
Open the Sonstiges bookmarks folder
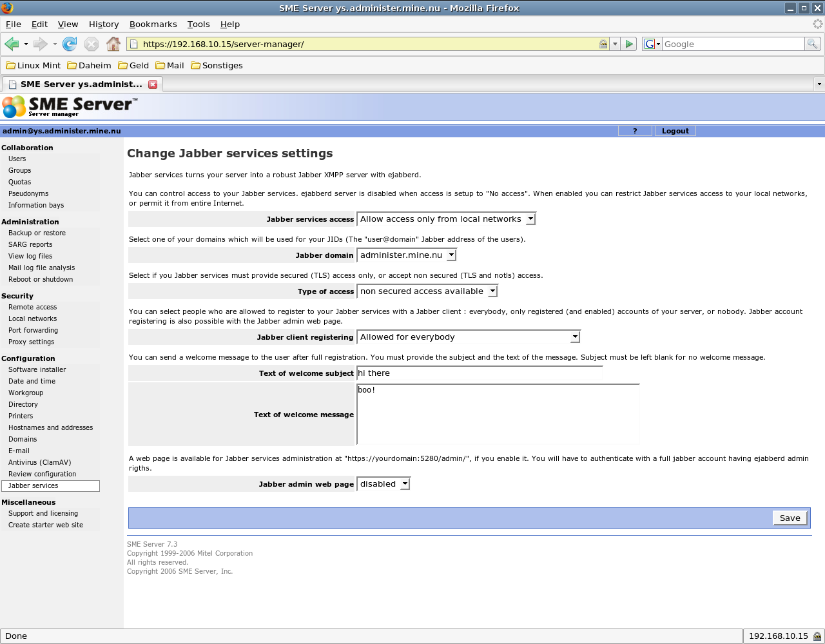218,65
